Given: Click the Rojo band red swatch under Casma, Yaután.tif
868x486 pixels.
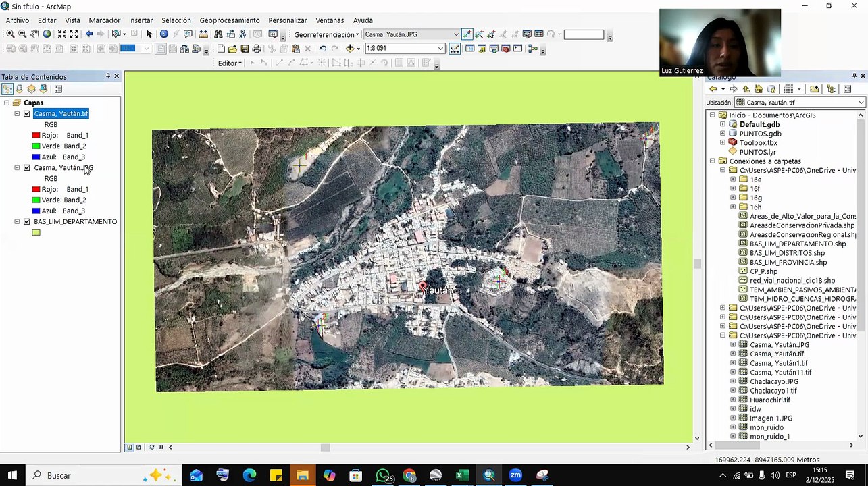Looking at the screenshot, I should point(36,136).
